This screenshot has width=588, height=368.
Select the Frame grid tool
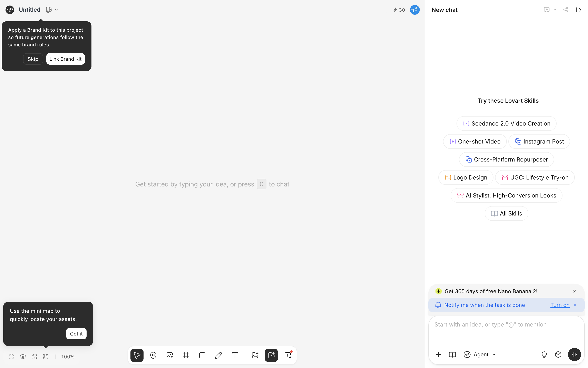186,355
